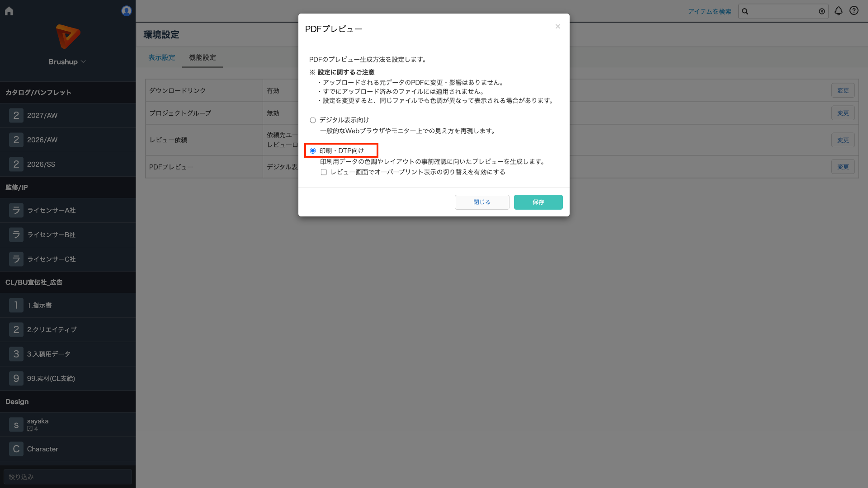The image size is (868, 488).
Task: Open ライセンサーA社 project icon
Action: coord(16,210)
